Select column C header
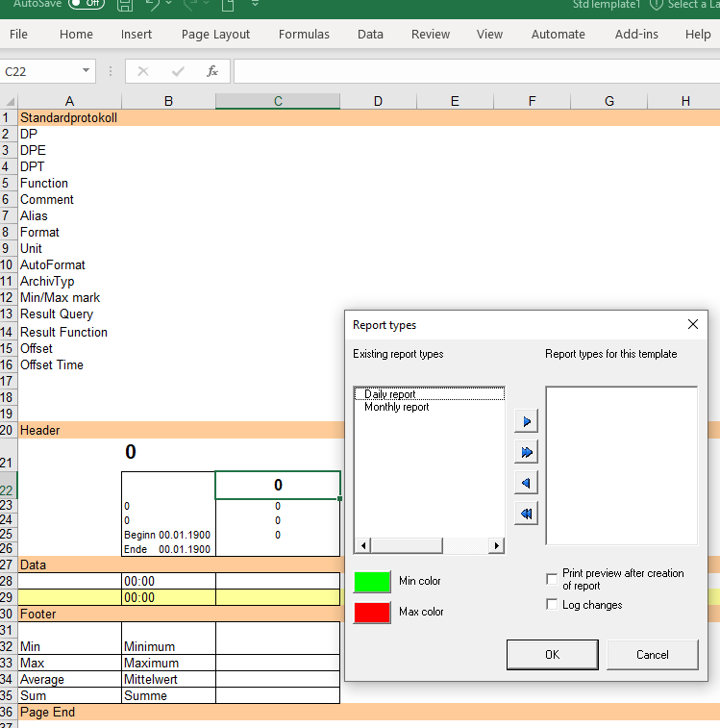This screenshot has height=728, width=720. pyautogui.click(x=278, y=101)
